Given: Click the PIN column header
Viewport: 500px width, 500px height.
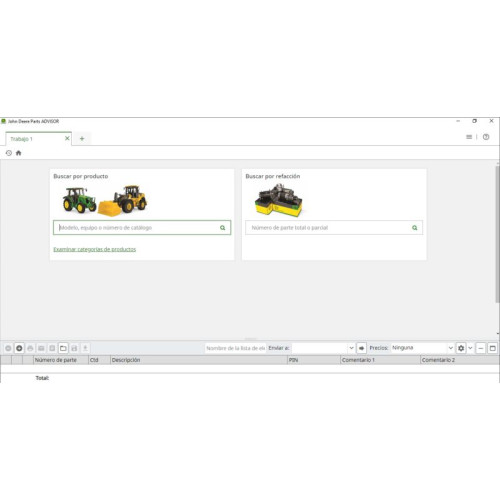Looking at the screenshot, I should click(x=314, y=360).
